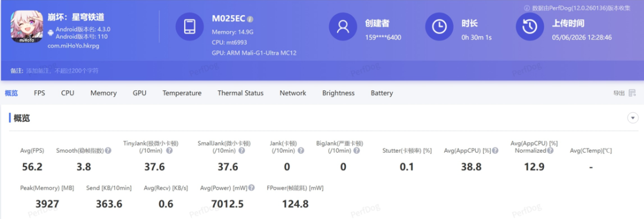Click the export table icon
Image resolution: width=644 pixels, height=219 pixels.
pyautogui.click(x=632, y=93)
